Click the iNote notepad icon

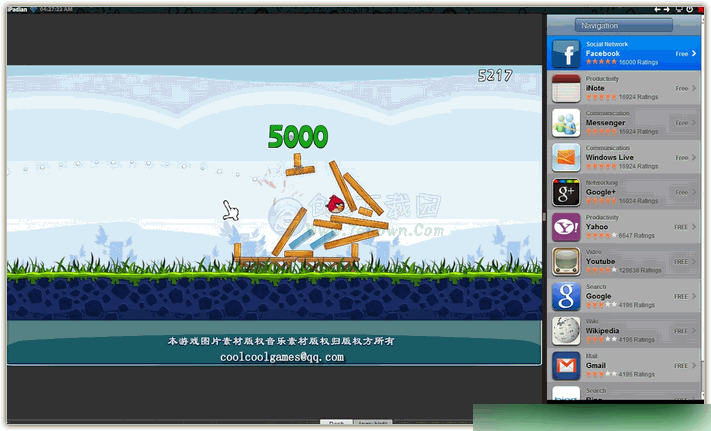(x=566, y=89)
